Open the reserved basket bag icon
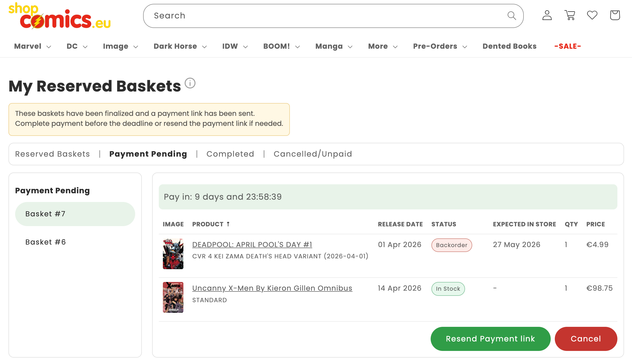Viewport: 632px width, 364px height. [x=615, y=15]
